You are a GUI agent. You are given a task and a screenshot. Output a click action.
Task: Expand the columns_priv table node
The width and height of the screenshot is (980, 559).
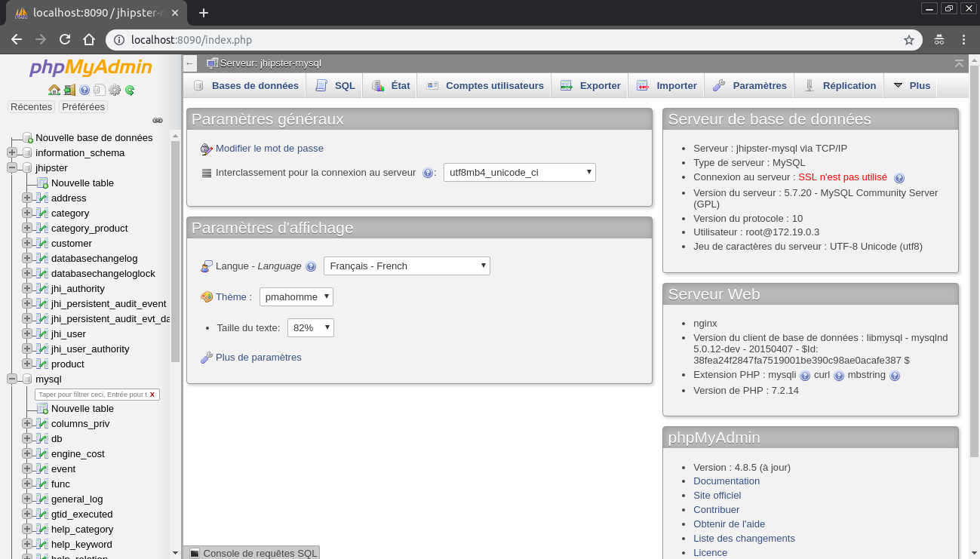coord(27,423)
